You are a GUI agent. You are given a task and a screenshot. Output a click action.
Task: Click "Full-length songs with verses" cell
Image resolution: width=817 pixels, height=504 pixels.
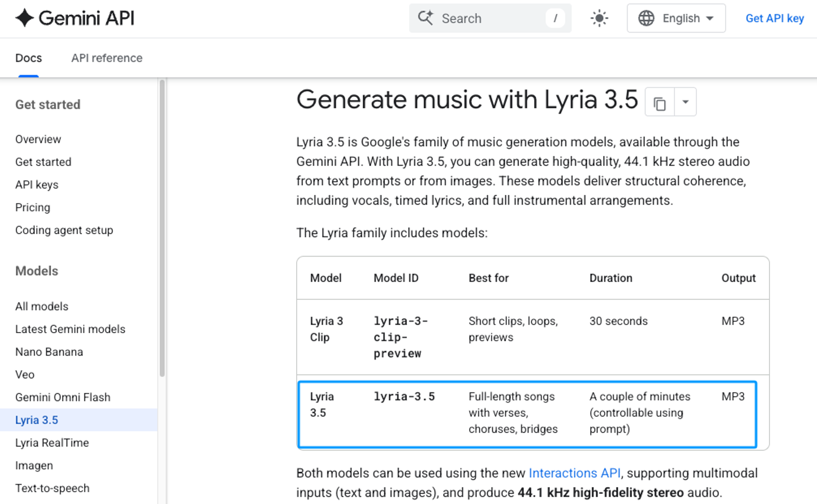(x=513, y=413)
